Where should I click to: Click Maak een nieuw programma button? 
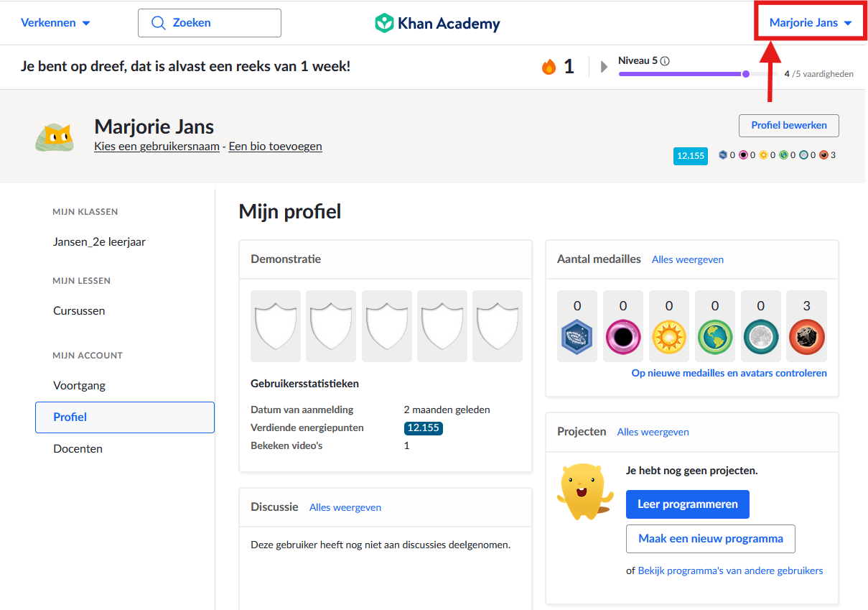(711, 539)
